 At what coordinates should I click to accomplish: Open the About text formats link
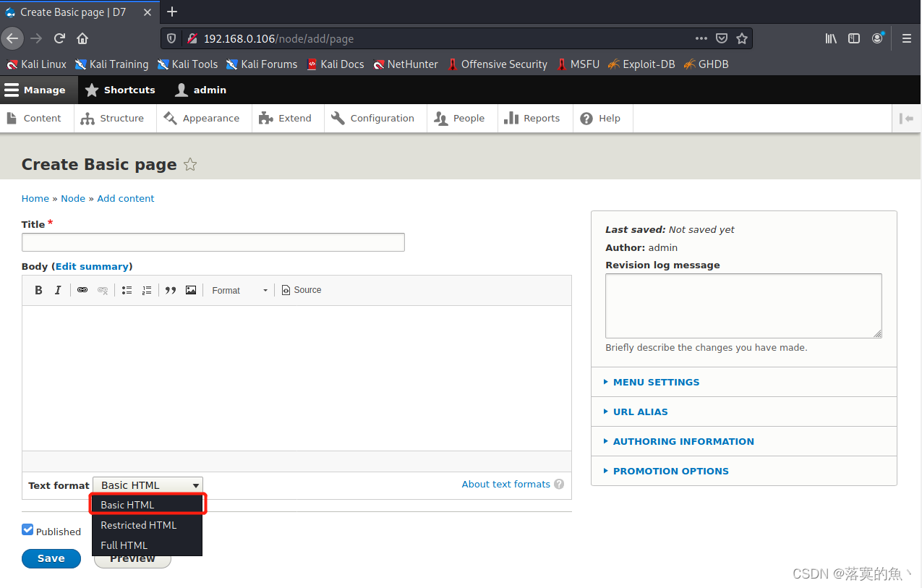click(506, 485)
